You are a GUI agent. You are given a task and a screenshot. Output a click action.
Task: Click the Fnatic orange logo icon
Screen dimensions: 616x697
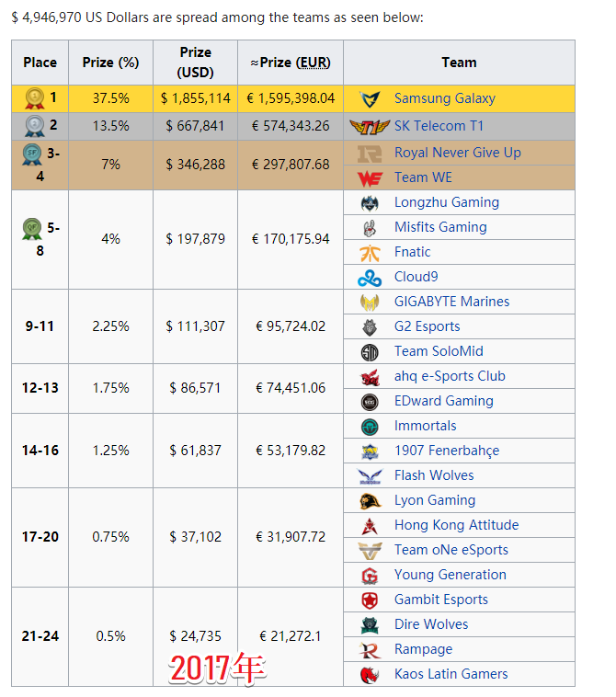(370, 252)
